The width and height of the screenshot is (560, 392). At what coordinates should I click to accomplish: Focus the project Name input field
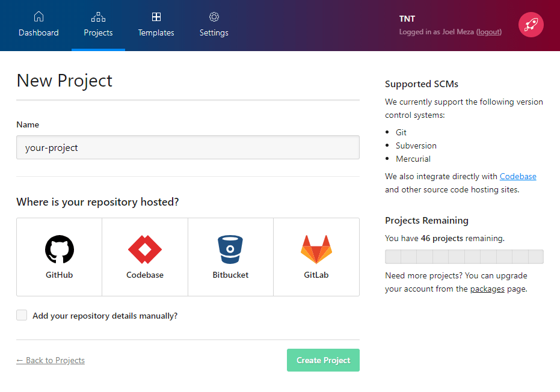[x=188, y=147]
